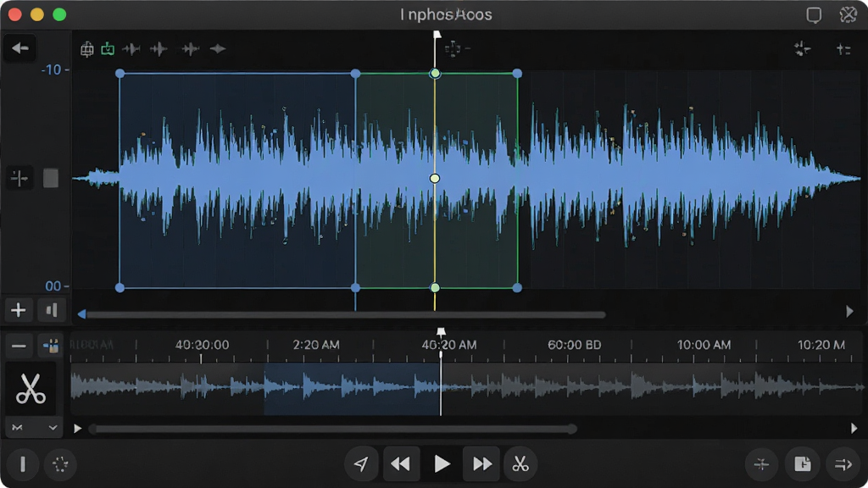
Task: Click the vertical bar button at bottom left
Action: (x=23, y=464)
